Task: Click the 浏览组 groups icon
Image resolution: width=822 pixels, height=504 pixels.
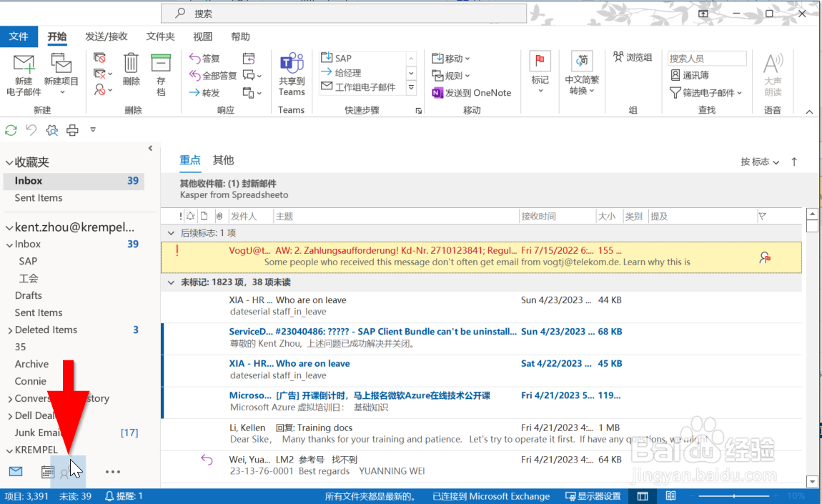Action: (633, 57)
